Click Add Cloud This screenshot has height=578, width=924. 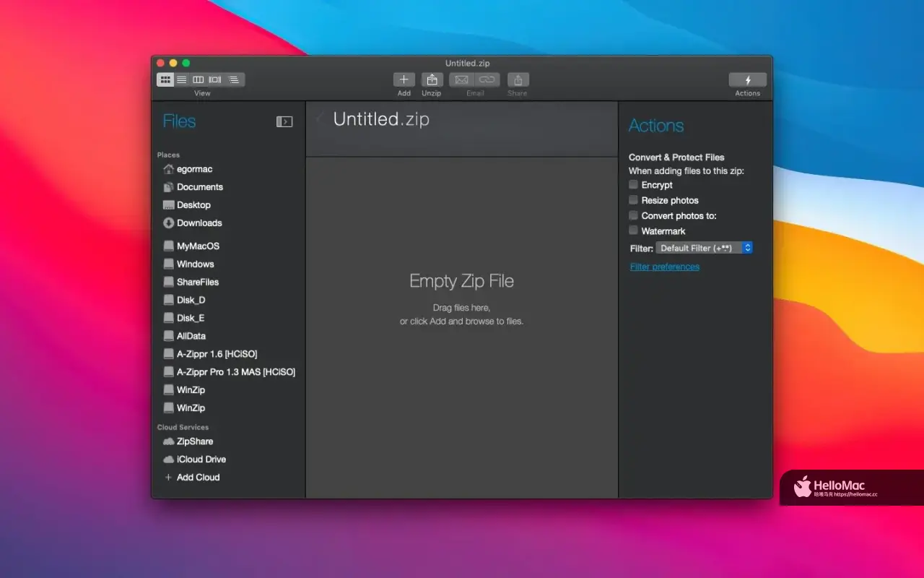click(191, 478)
